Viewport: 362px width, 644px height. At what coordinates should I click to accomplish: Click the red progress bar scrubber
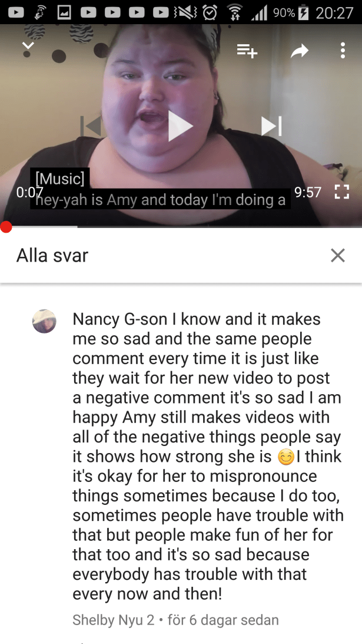pyautogui.click(x=6, y=227)
